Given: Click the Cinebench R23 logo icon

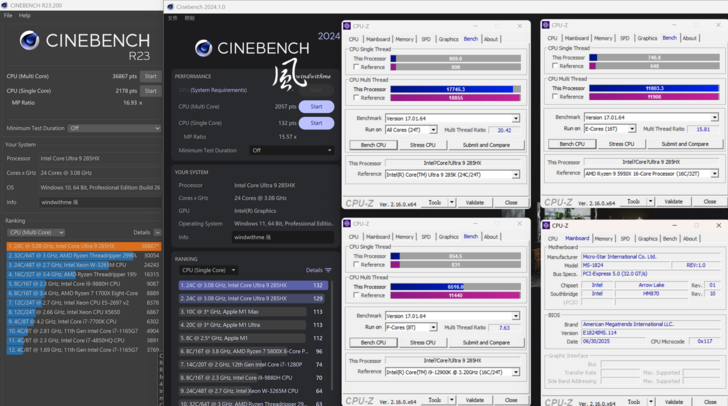Looking at the screenshot, I should tap(29, 40).
